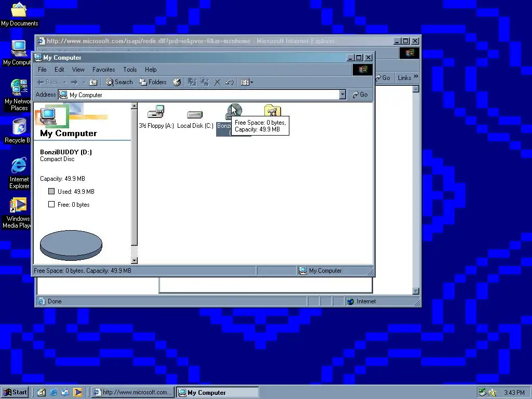Click the Go button in Internet Explorer window

pyautogui.click(x=383, y=78)
